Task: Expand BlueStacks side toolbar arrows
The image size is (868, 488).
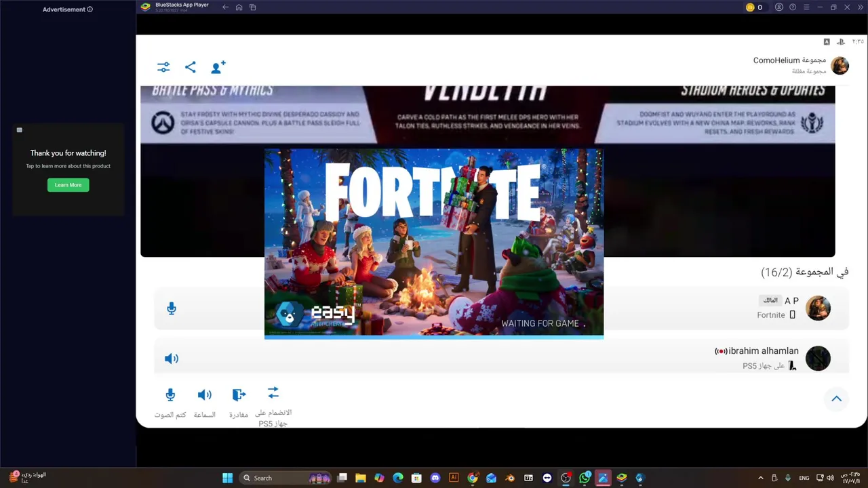Action: pos(861,7)
